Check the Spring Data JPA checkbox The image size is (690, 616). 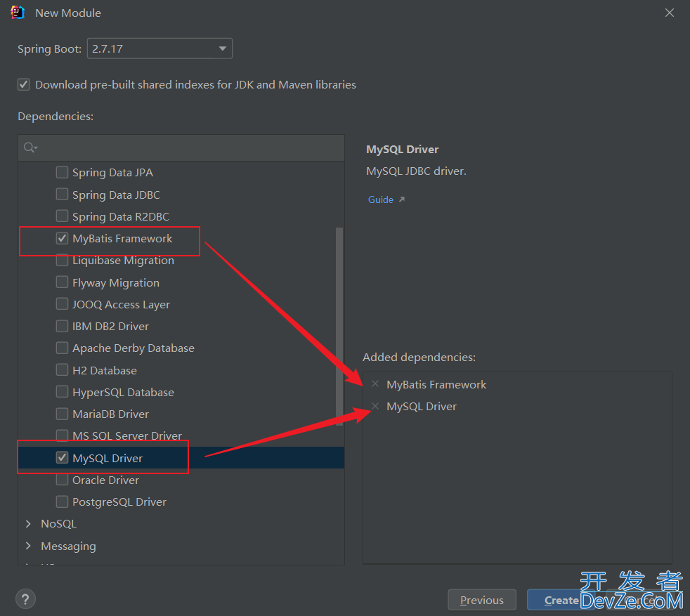pos(62,172)
